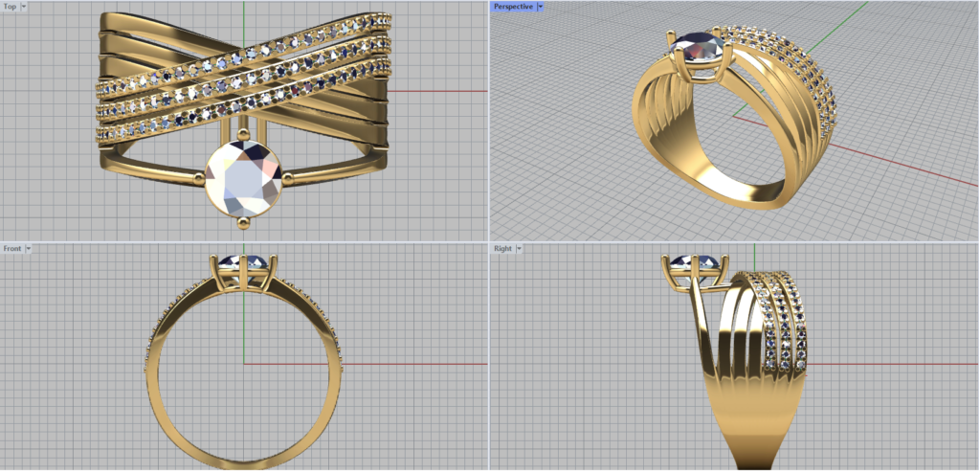Open the Top viewport dropdown arrow
Screen dimensions: 980x473
24,7
